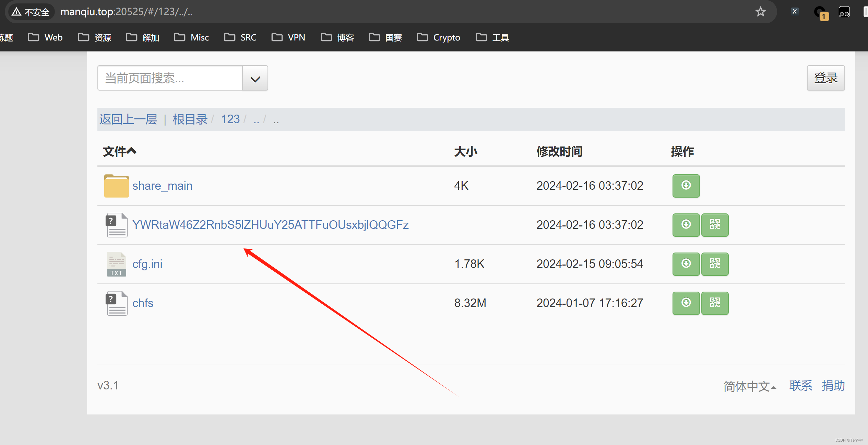Show QR code for YWRtaW46Z2Rnb file

715,225
